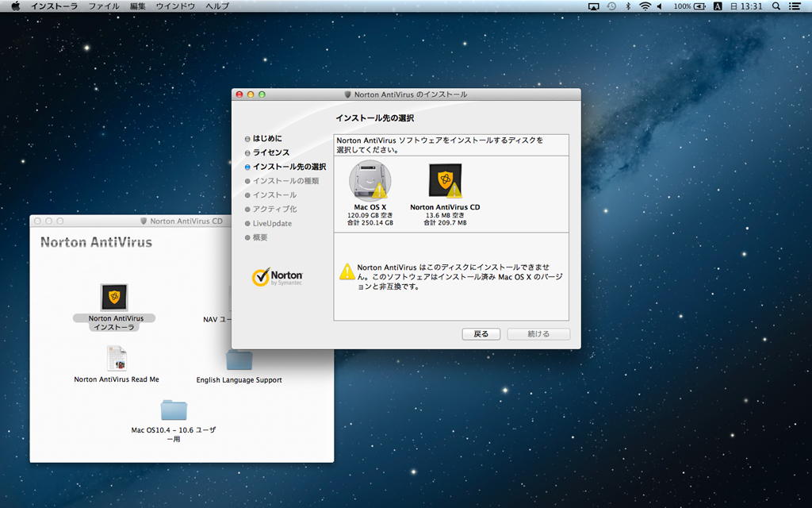Open Time Machine menu bar icon
This screenshot has height=508, width=812.
[611, 6]
